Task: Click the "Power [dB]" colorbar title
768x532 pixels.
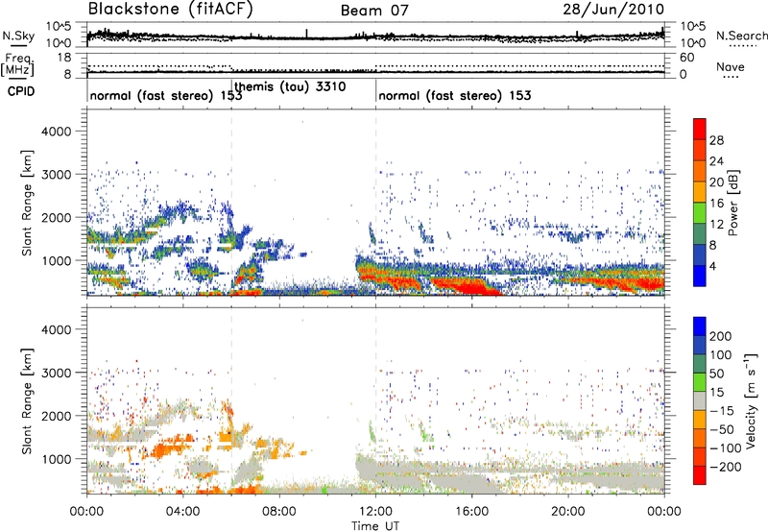Action: (x=733, y=203)
